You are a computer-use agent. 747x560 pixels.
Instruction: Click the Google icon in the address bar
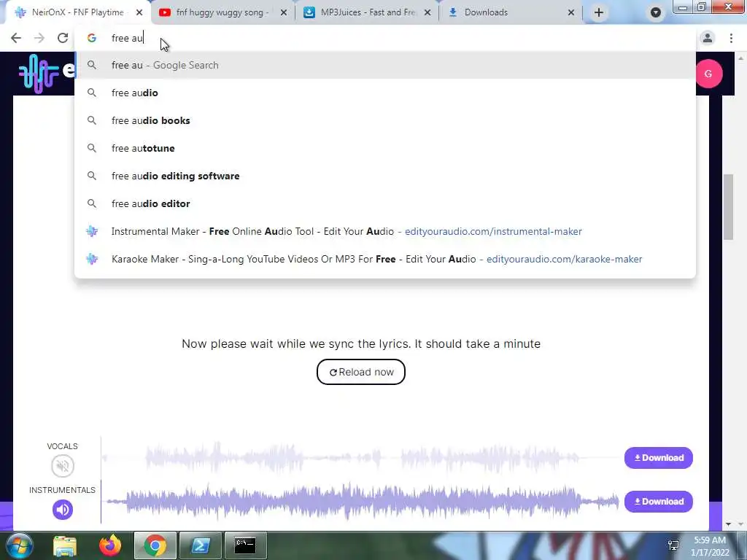coord(91,38)
